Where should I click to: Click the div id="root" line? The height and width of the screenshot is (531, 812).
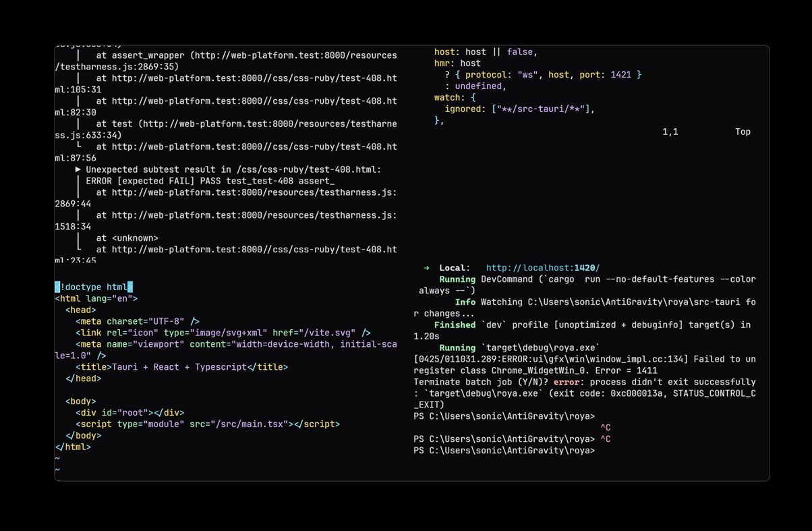(130, 413)
